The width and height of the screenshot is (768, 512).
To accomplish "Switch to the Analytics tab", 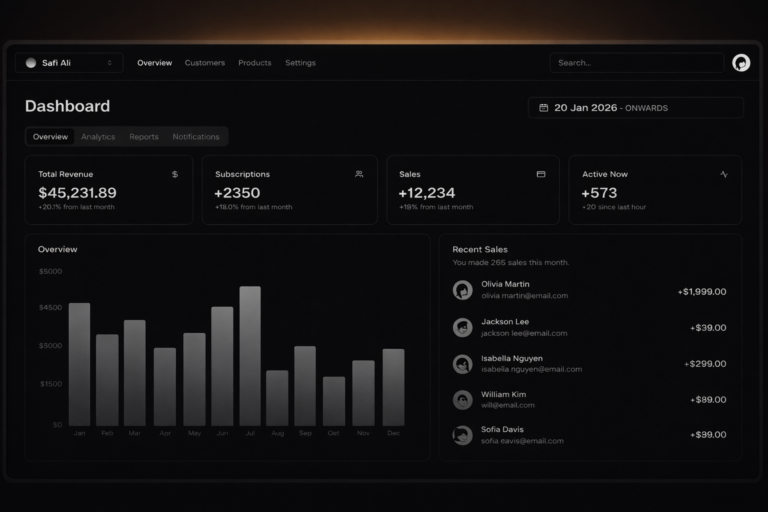I will (x=98, y=137).
